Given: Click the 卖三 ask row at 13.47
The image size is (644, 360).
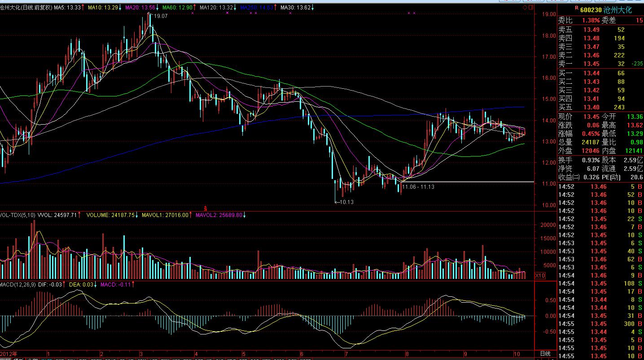Looking at the screenshot, I should point(600,47).
